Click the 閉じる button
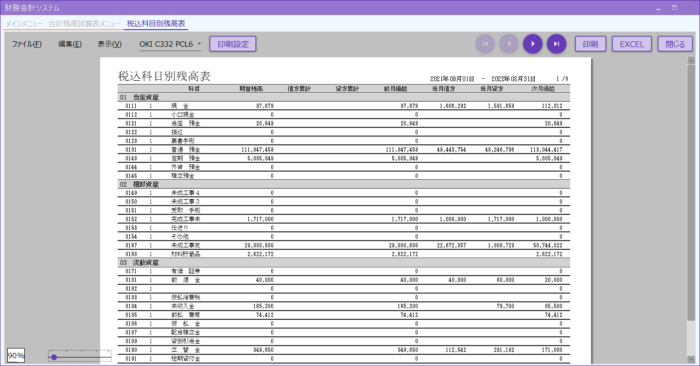Image resolution: width=700 pixels, height=366 pixels. point(675,44)
